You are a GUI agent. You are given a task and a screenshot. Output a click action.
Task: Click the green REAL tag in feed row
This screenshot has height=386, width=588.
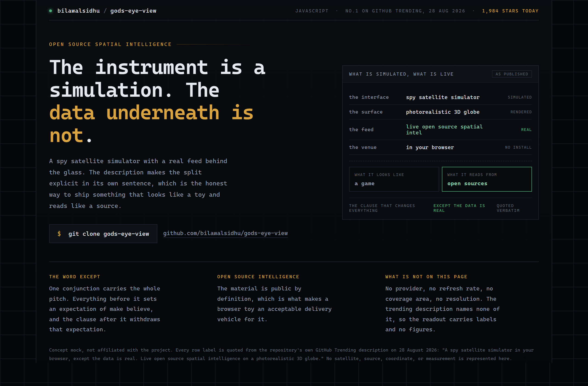(x=526, y=130)
